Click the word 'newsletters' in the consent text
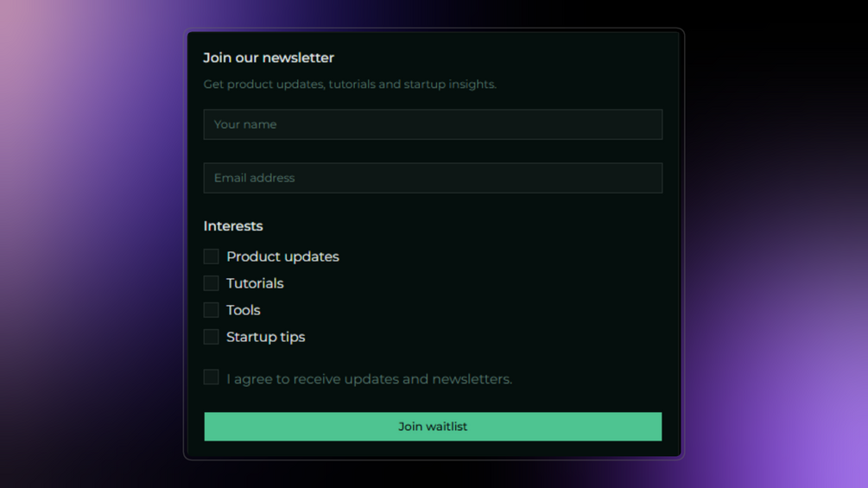The width and height of the screenshot is (868, 488). tap(471, 379)
